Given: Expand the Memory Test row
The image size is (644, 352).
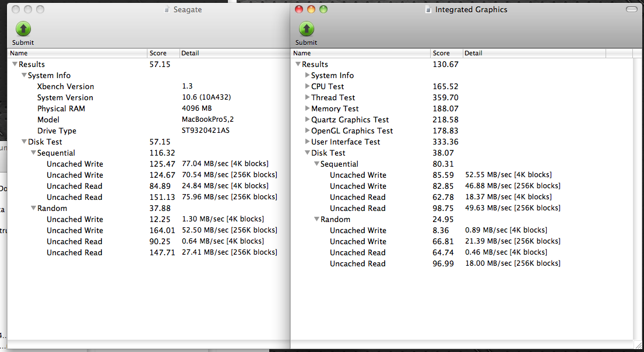Looking at the screenshot, I should tap(307, 108).
